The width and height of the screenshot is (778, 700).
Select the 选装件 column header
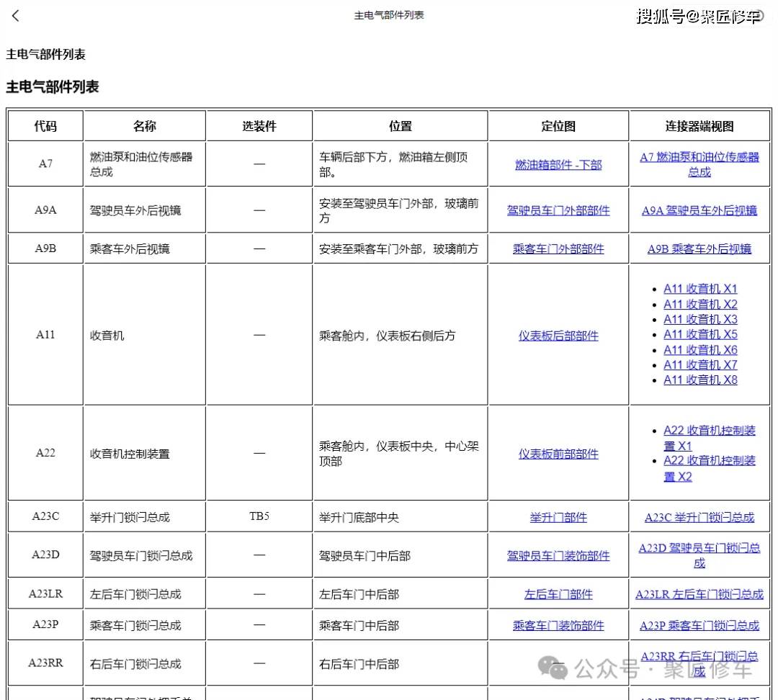point(259,126)
